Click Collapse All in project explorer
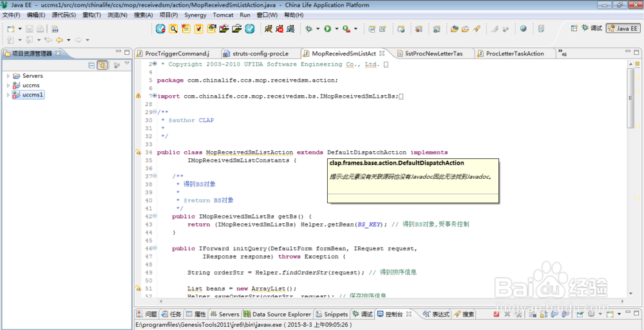644x330 pixels. click(91, 65)
